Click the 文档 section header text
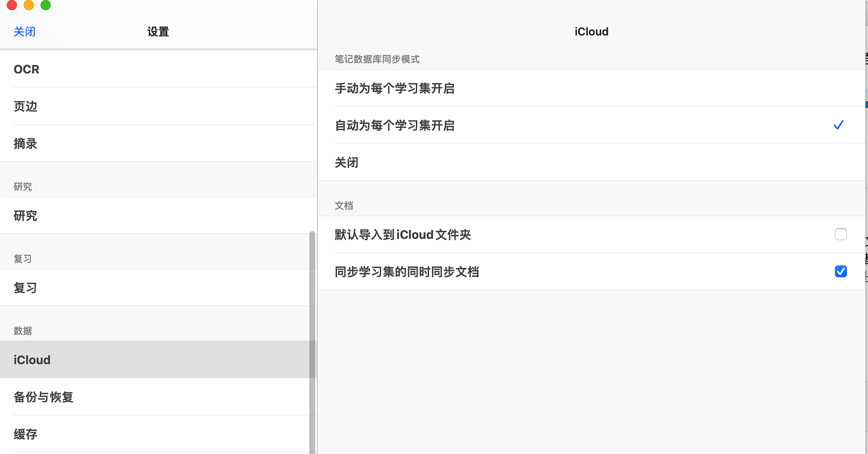This screenshot has height=454, width=868. [344, 205]
